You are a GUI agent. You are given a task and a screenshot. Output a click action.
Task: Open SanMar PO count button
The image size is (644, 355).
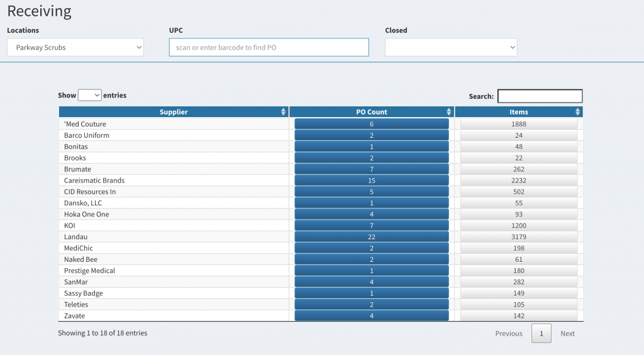click(372, 282)
